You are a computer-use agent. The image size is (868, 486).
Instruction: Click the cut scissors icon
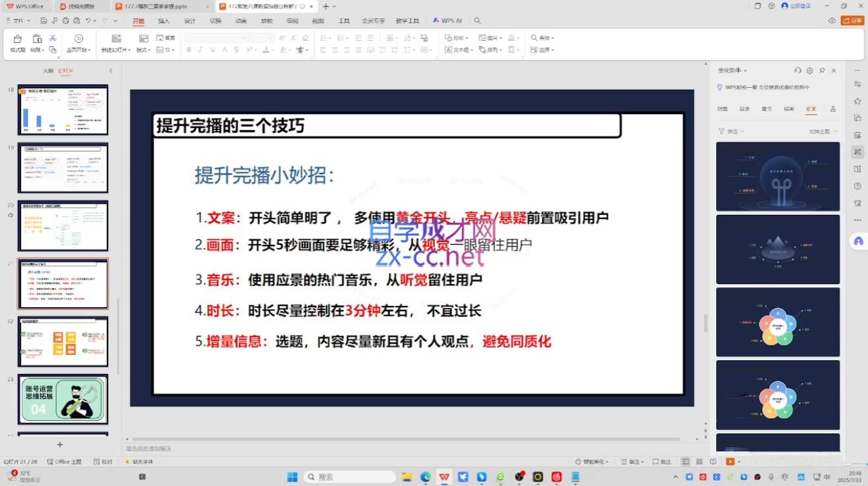(x=53, y=38)
